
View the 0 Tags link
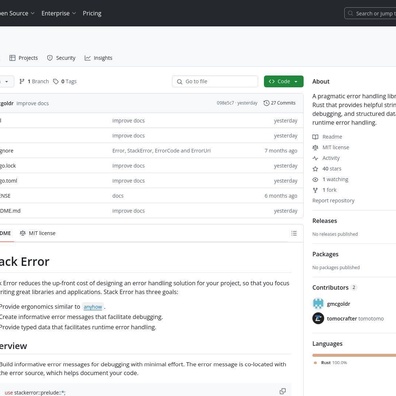click(x=65, y=81)
